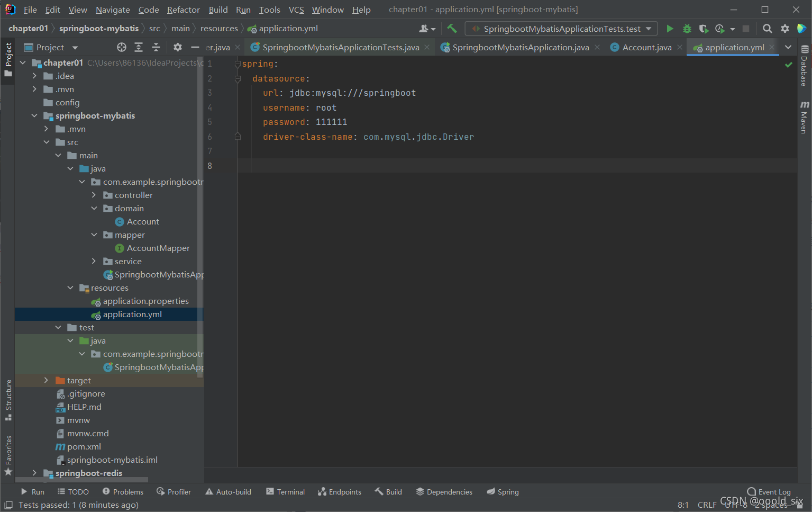
Task: Click the stop process square icon
Action: pyautogui.click(x=746, y=29)
